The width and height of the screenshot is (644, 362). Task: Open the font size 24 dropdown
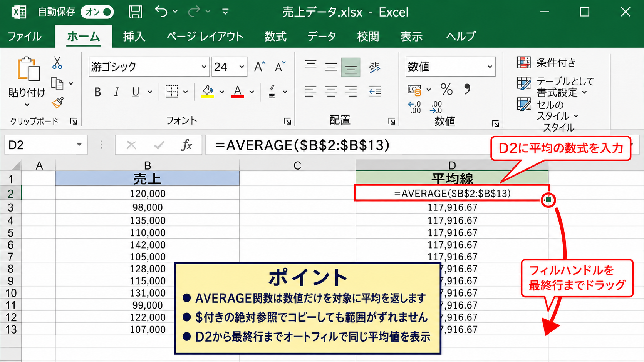tap(241, 67)
